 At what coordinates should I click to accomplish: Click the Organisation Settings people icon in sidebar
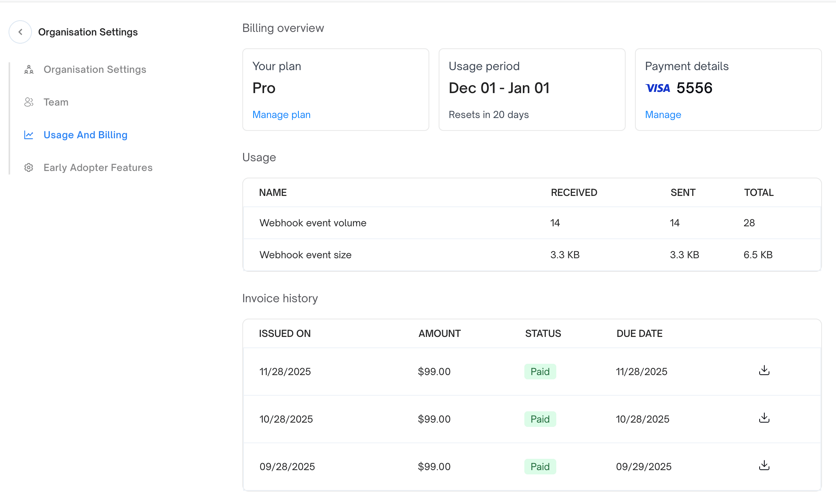pos(28,69)
